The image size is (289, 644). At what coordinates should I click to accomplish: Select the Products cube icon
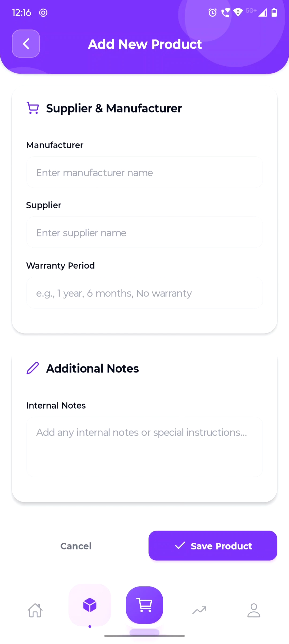(90, 605)
